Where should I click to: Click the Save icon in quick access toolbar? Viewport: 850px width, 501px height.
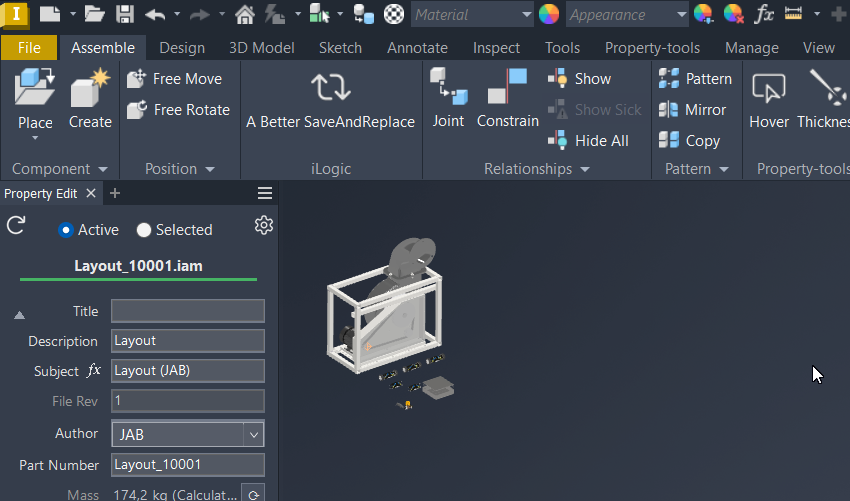click(125, 14)
